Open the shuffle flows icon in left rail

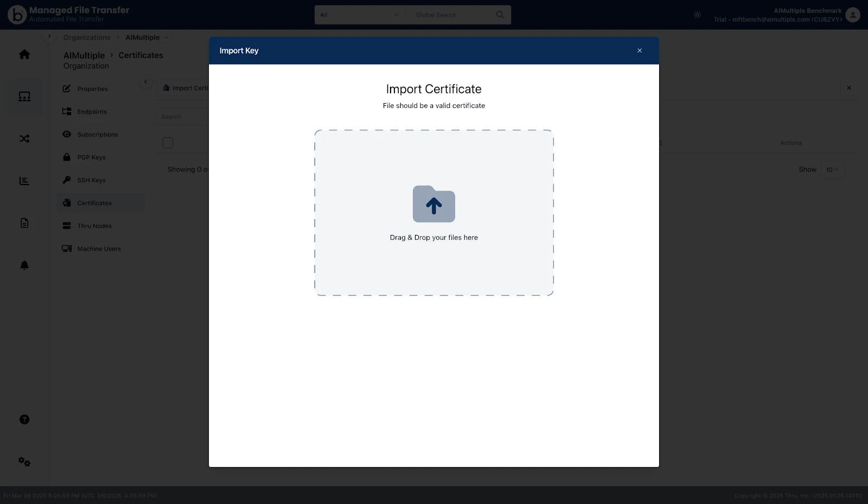pos(24,139)
